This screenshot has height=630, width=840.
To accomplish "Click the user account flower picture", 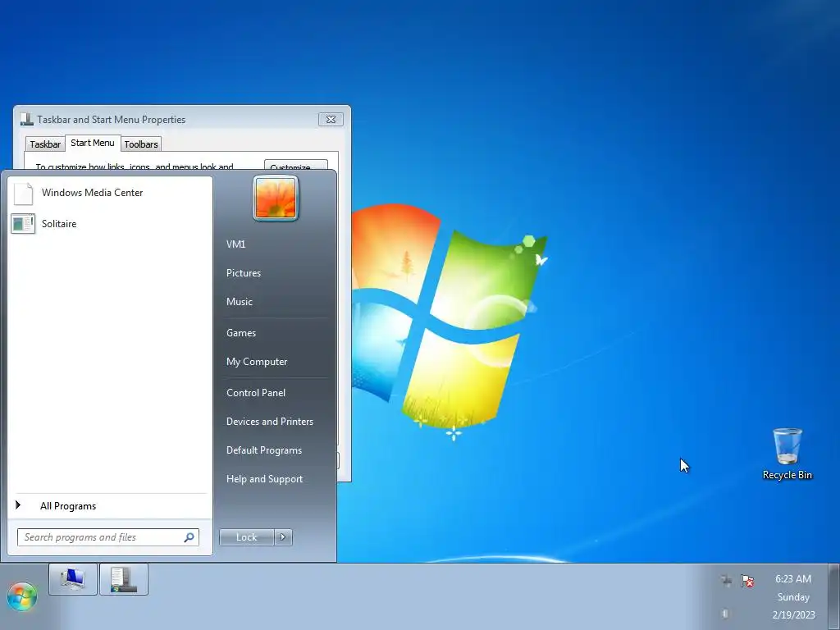I will [x=276, y=199].
